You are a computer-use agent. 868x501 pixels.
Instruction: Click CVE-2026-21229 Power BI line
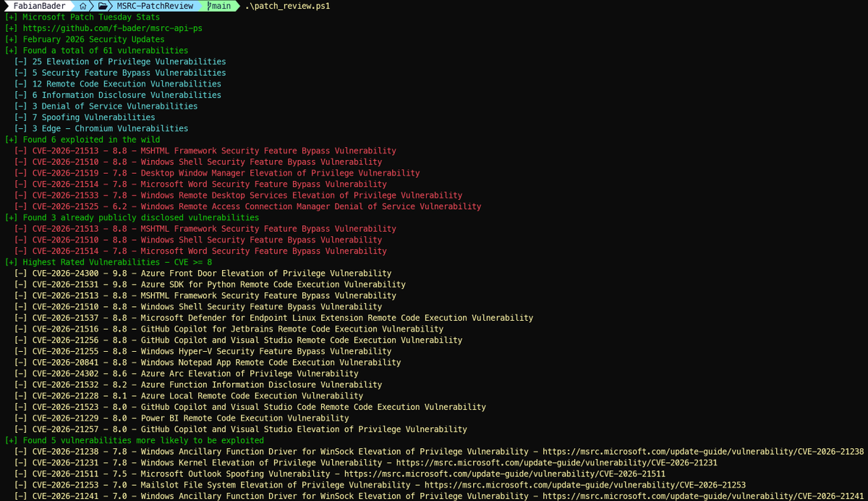click(x=182, y=418)
